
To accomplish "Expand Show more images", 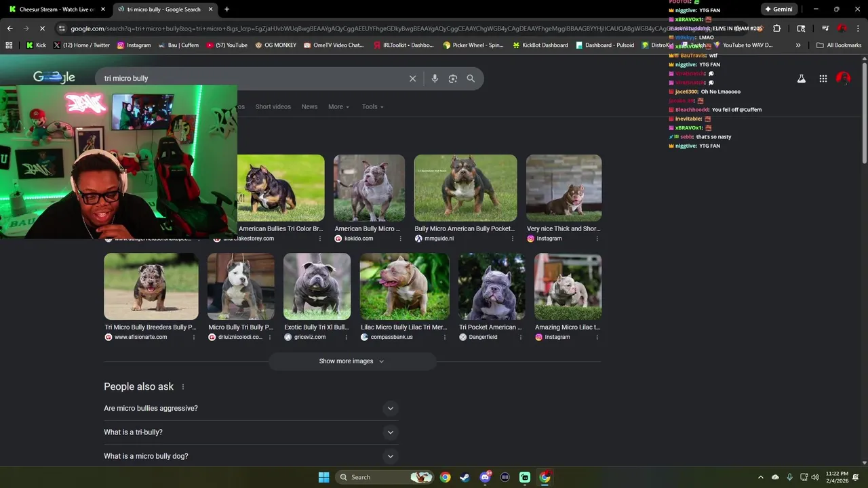I will coord(352,361).
